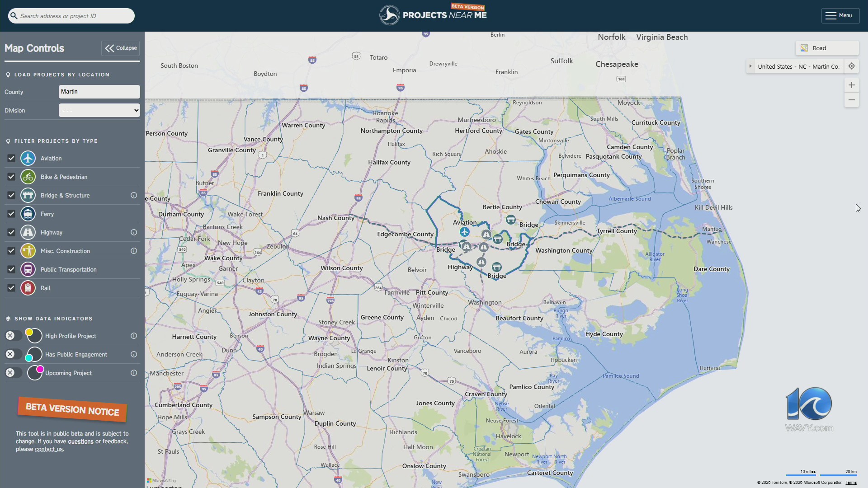Click the bridge marker near Bertie County
Viewport: 868px width, 488px height.
[510, 220]
